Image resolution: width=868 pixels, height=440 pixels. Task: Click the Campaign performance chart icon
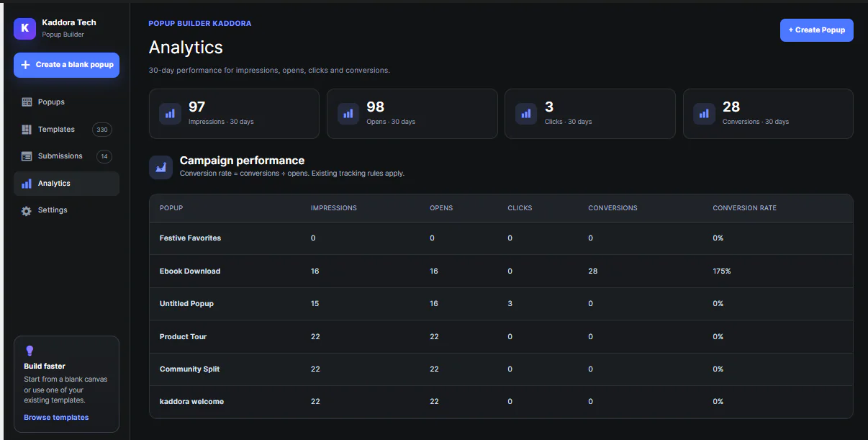pyautogui.click(x=161, y=167)
